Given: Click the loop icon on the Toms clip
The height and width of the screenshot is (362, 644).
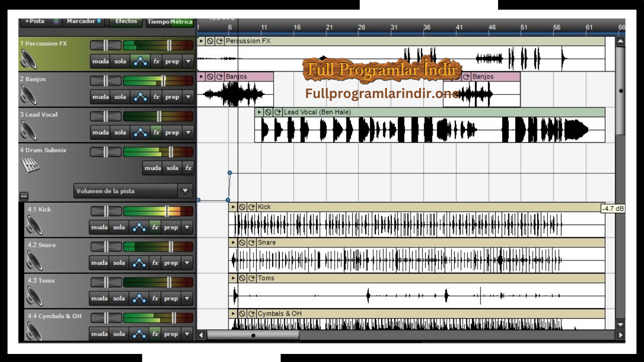Looking at the screenshot, I should (x=252, y=278).
